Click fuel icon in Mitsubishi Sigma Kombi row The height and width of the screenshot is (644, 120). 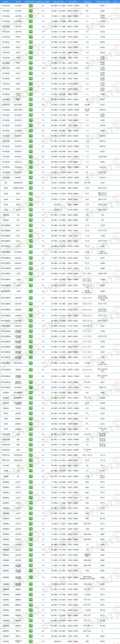(31, 376)
